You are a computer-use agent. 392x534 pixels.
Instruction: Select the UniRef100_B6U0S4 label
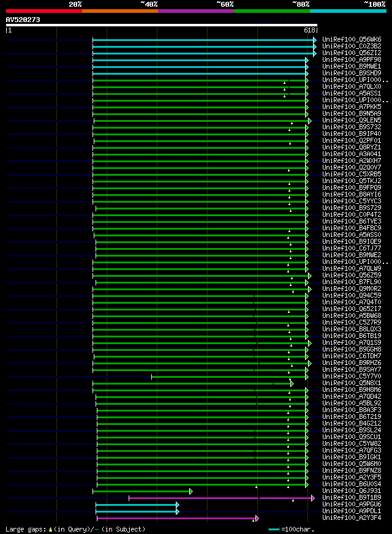click(352, 484)
